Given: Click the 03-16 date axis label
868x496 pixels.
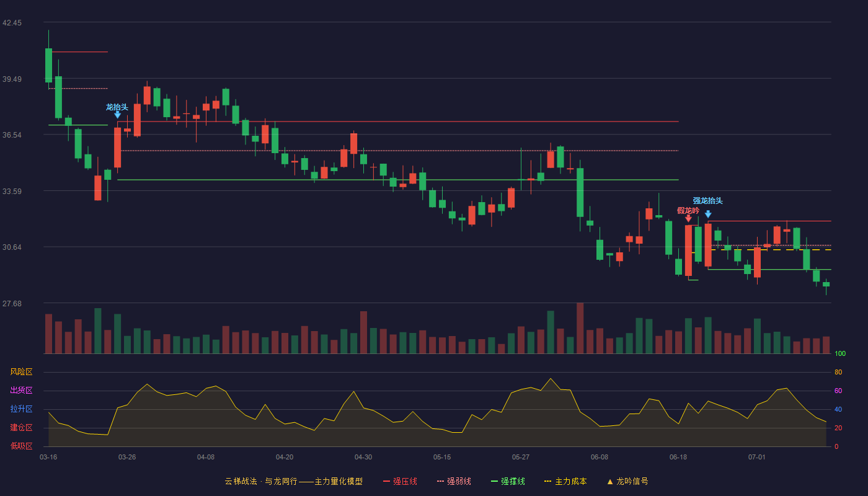Looking at the screenshot, I should point(48,457).
